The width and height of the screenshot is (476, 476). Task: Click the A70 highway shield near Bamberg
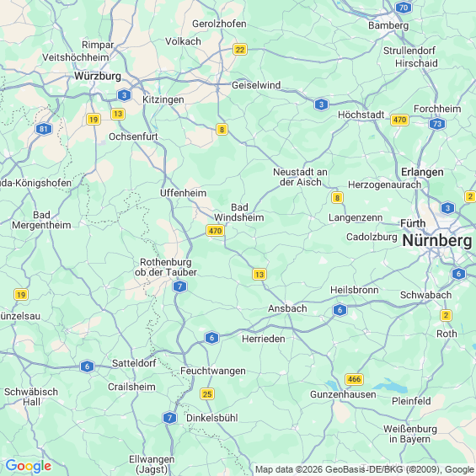(404, 8)
